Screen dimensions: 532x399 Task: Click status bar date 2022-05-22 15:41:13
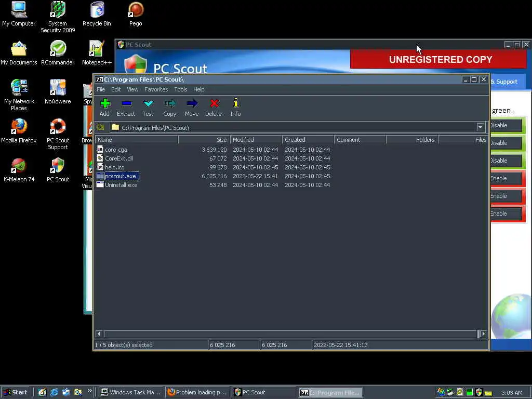point(341,345)
